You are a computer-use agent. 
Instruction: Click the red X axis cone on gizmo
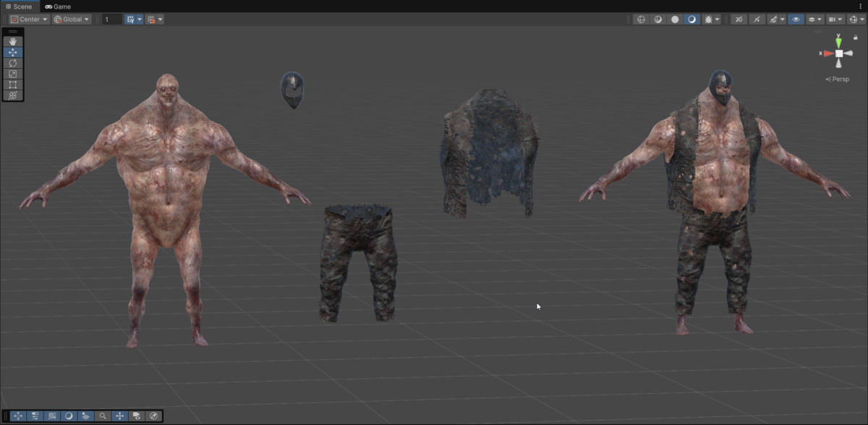828,54
